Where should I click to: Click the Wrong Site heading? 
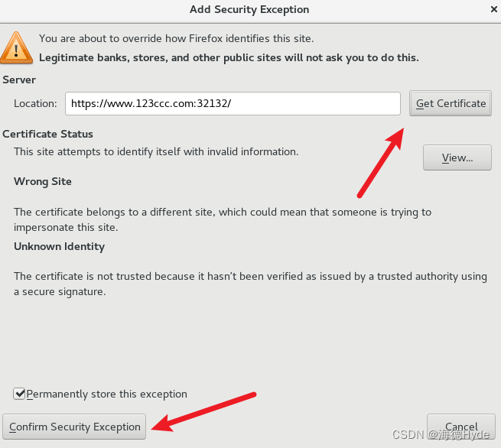click(43, 181)
